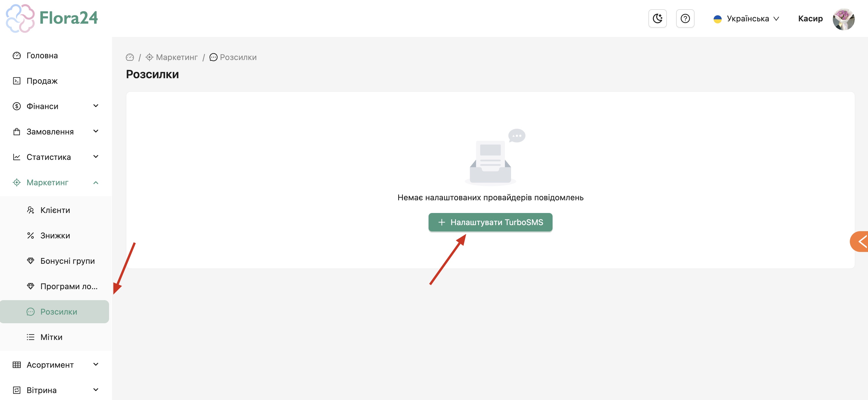
Task: Expand the Асортимент section chevron
Action: 96,364
